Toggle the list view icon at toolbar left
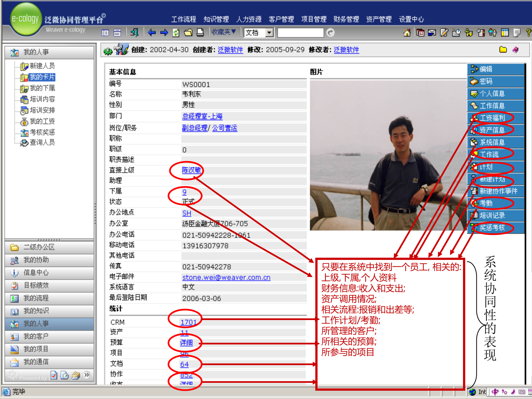532x399 pixels. click(x=105, y=33)
